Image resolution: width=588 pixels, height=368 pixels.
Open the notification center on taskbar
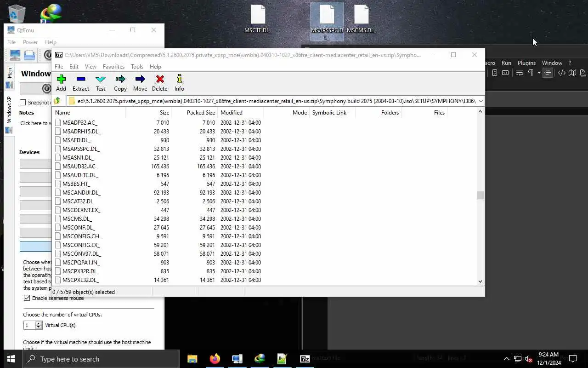573,359
